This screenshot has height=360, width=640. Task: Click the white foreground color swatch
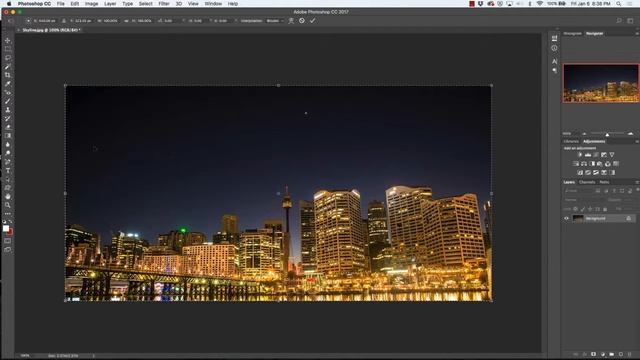click(x=5, y=228)
